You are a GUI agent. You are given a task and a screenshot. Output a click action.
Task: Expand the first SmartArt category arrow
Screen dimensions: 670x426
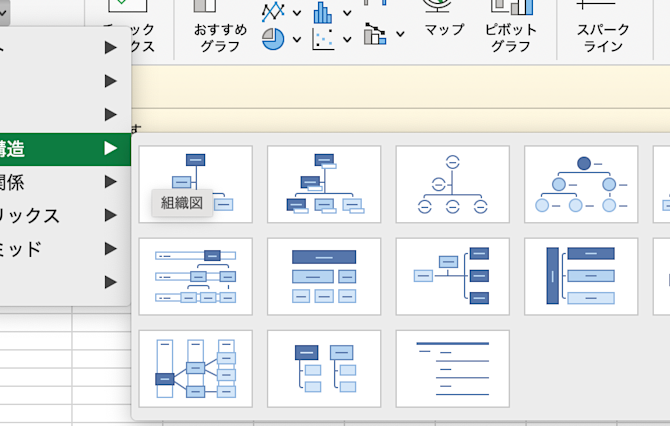click(x=111, y=47)
